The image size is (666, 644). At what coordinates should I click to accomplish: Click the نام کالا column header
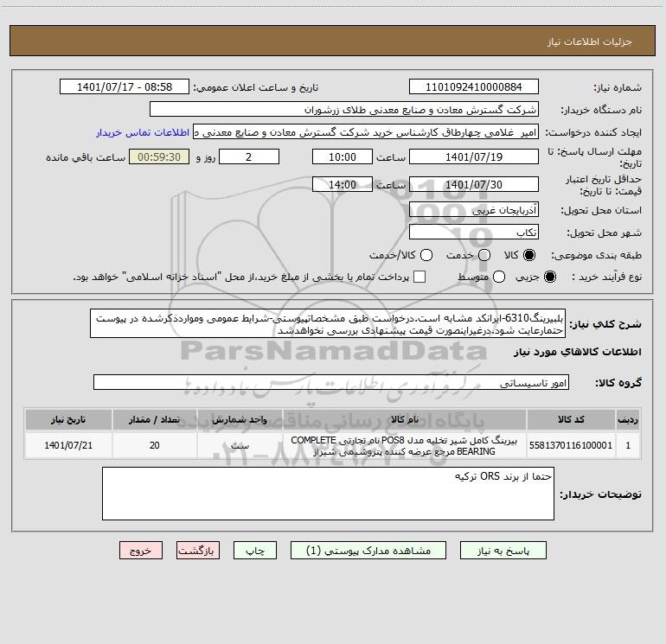405,419
